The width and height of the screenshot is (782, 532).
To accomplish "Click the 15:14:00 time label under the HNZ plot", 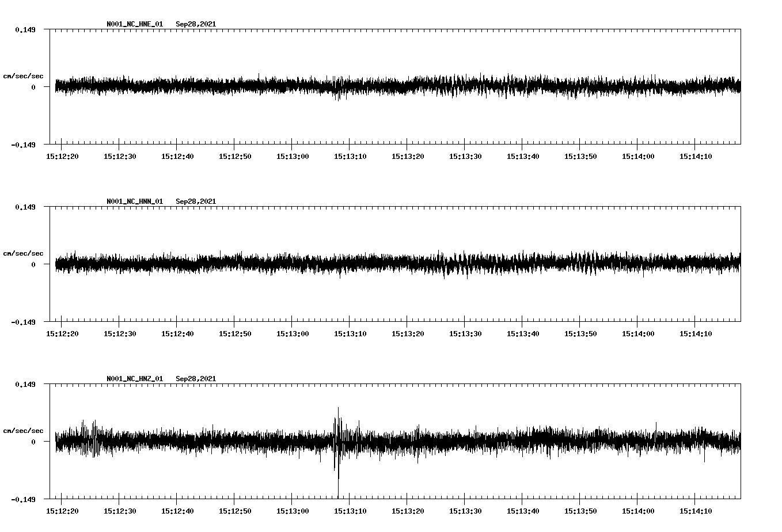I will pyautogui.click(x=638, y=511).
